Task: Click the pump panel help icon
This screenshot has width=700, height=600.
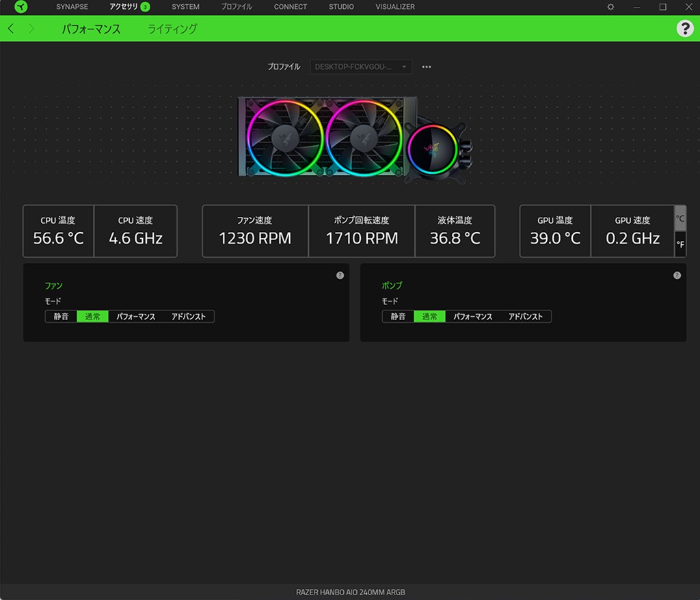Action: (677, 275)
